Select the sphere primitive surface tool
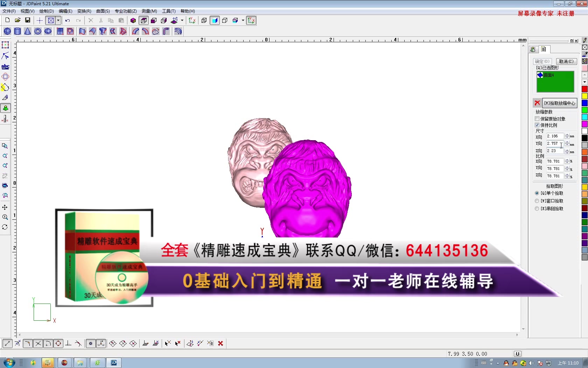 [7, 31]
